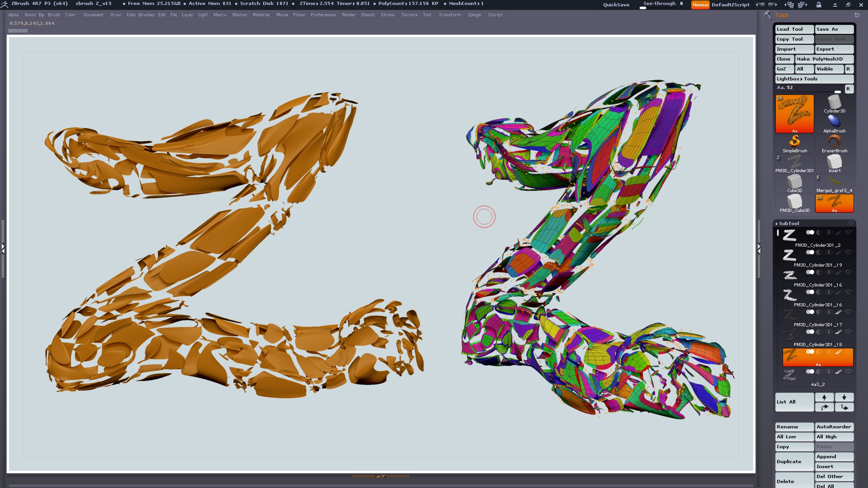Click the QuickSave button

(616, 5)
